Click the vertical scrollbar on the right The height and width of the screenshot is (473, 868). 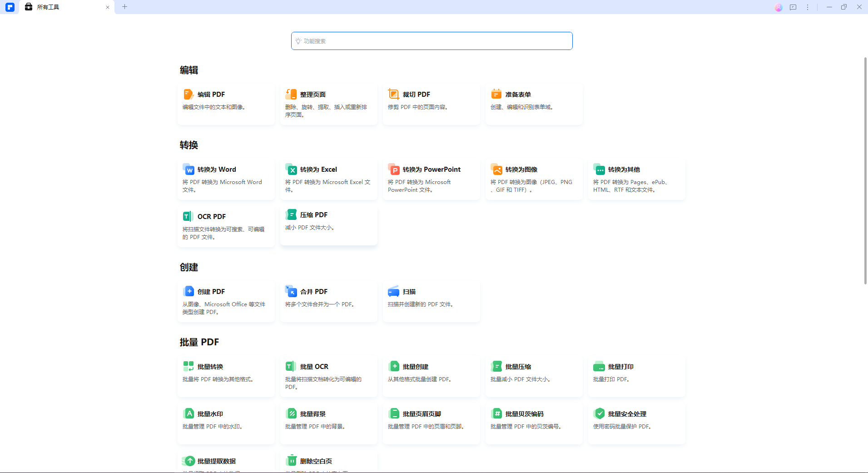[x=865, y=170]
